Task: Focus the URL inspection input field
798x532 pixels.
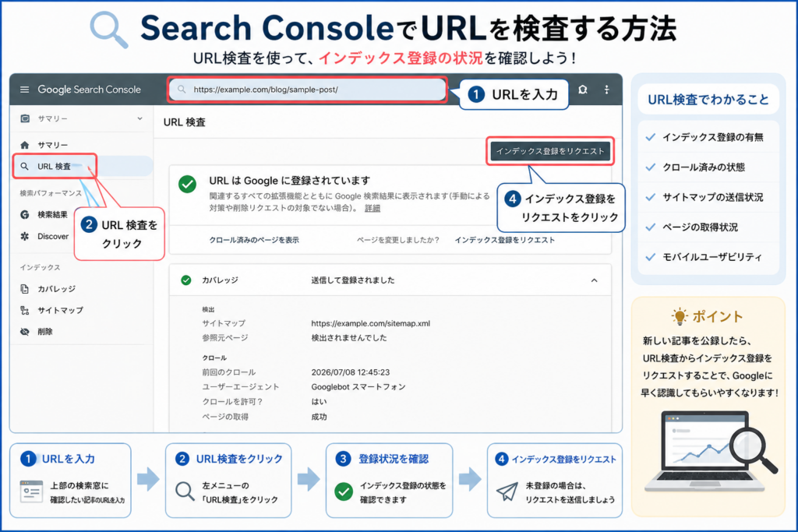Action: click(307, 90)
